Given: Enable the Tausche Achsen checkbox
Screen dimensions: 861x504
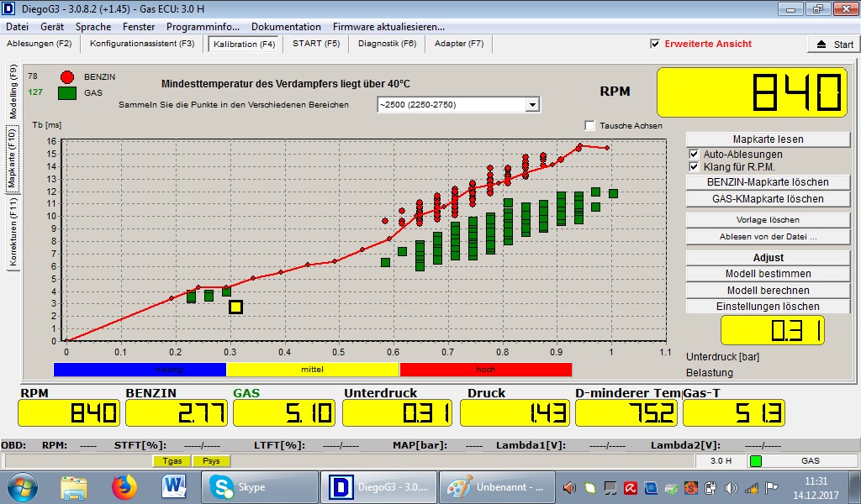Looking at the screenshot, I should point(589,126).
